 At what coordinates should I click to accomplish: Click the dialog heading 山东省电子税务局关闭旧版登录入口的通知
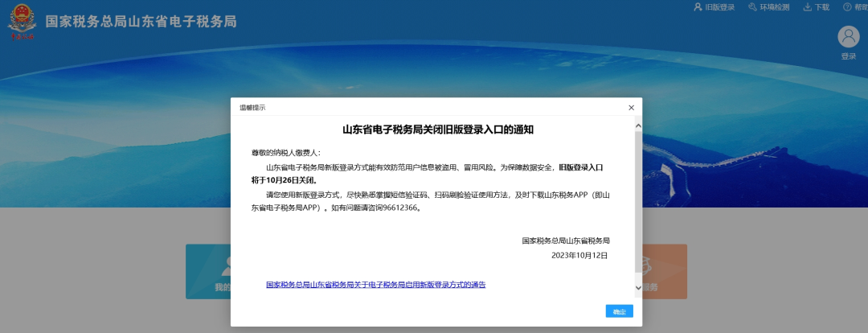(438, 129)
